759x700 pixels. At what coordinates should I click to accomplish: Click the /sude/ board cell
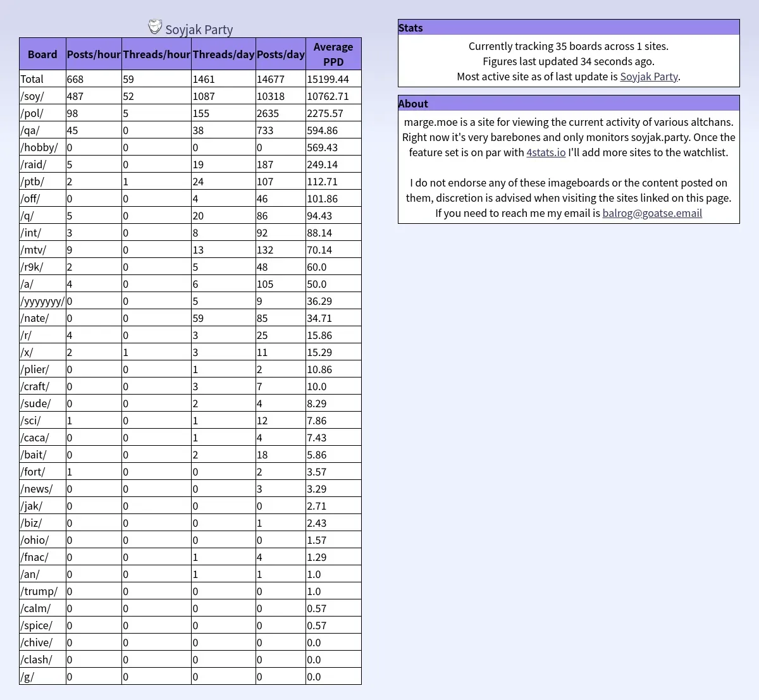pos(42,403)
